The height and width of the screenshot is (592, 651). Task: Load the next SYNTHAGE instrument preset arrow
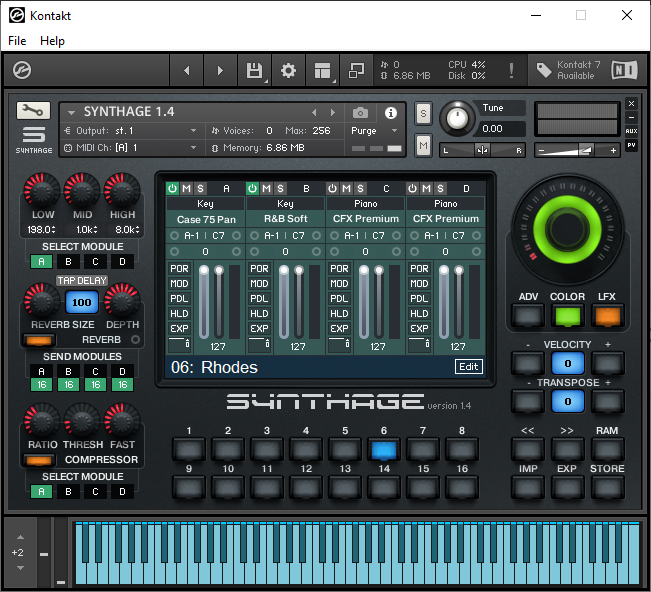pyautogui.click(x=333, y=112)
